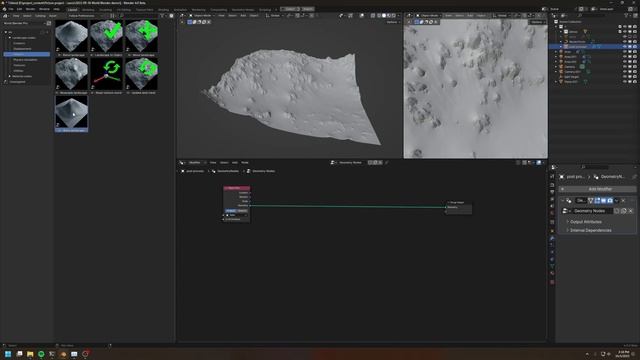
Task: Click the Add Modifier button
Action: coord(598,189)
